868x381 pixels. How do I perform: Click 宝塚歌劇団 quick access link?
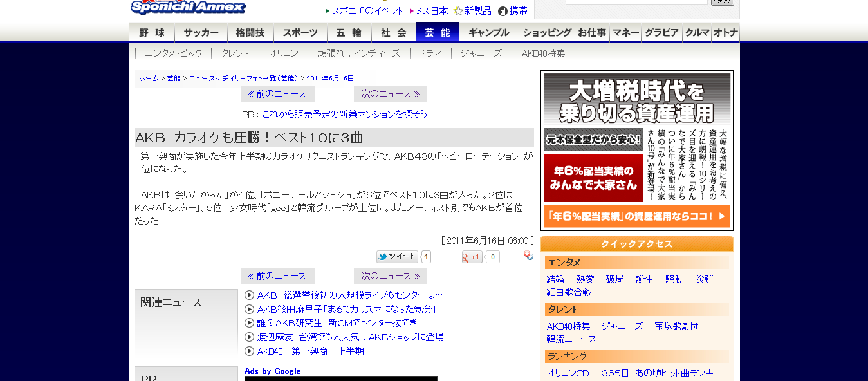point(677,326)
